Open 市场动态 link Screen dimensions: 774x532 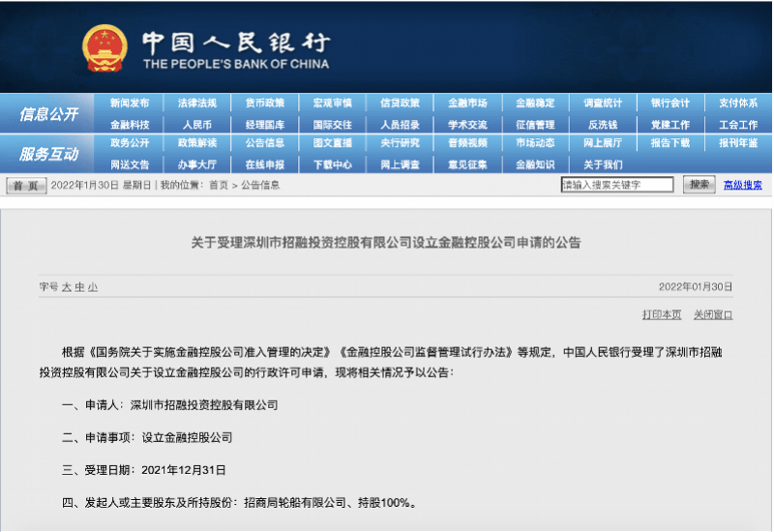535,143
